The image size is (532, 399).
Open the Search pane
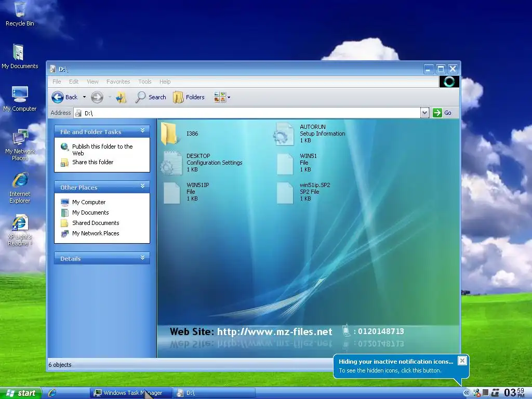[x=150, y=97]
